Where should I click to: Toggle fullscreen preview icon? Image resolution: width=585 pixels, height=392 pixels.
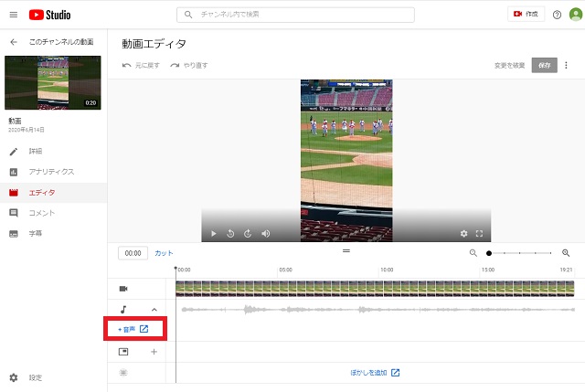(x=479, y=234)
